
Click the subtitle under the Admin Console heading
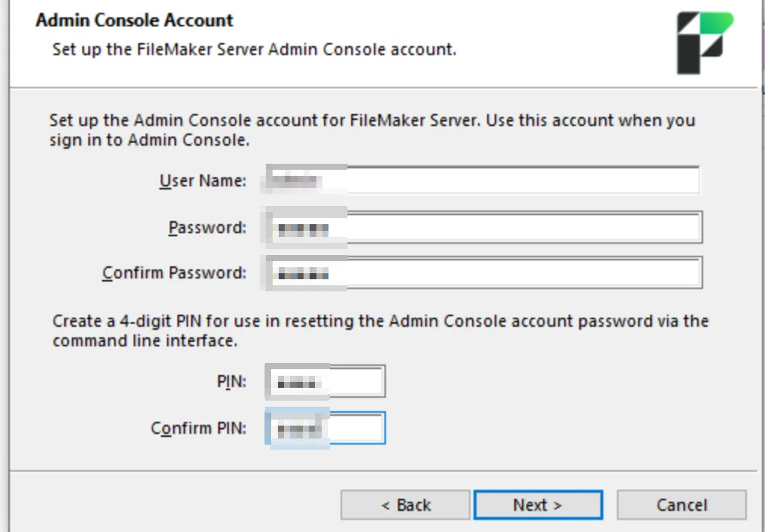(254, 51)
